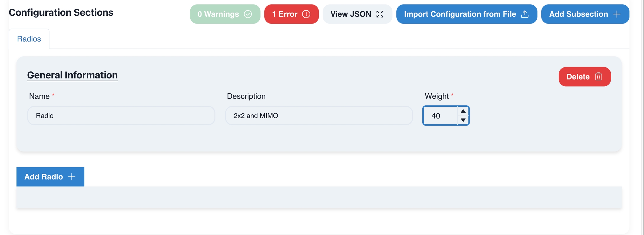
Task: Increase the Weight value with the up arrow
Action: tap(463, 111)
